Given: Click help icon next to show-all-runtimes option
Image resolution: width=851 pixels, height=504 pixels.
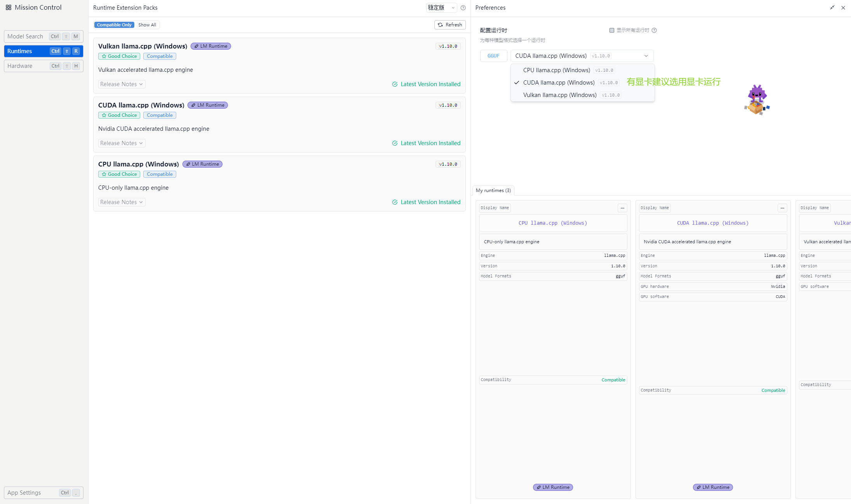Looking at the screenshot, I should (x=654, y=30).
